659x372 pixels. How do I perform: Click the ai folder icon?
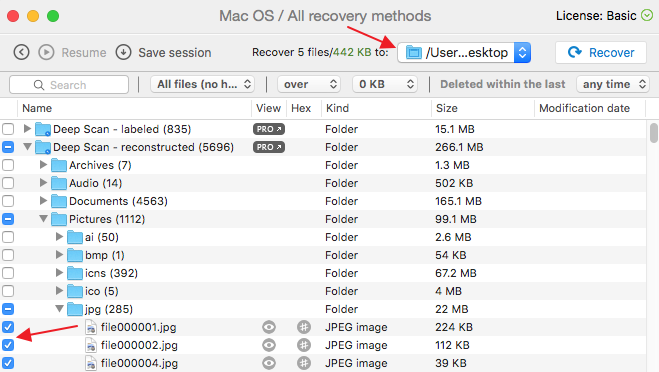pyautogui.click(x=75, y=237)
